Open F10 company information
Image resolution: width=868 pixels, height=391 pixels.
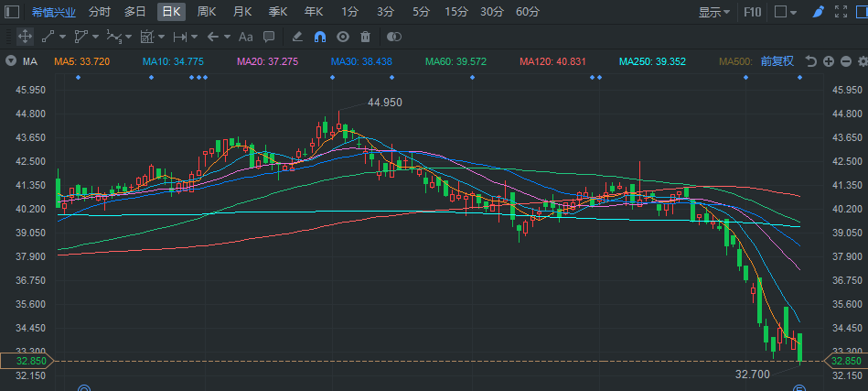tap(752, 12)
